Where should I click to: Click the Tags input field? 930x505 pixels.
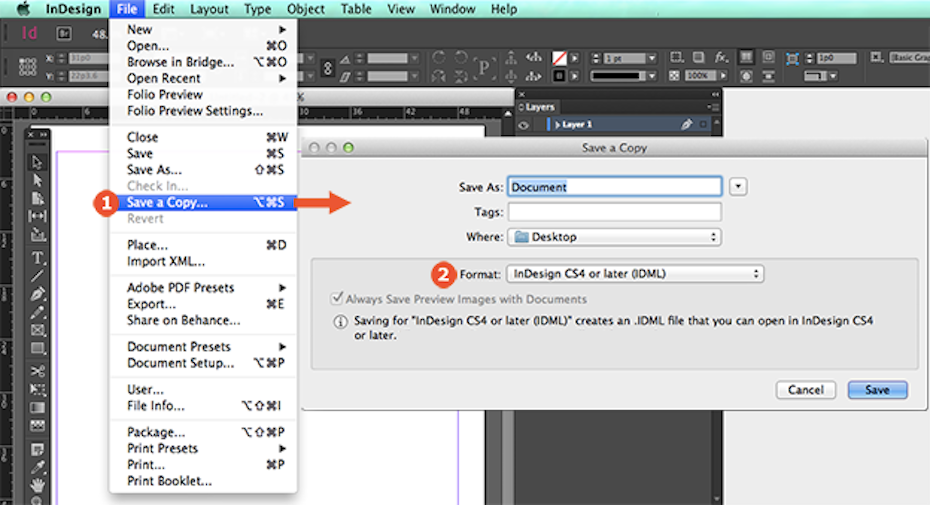tap(614, 212)
